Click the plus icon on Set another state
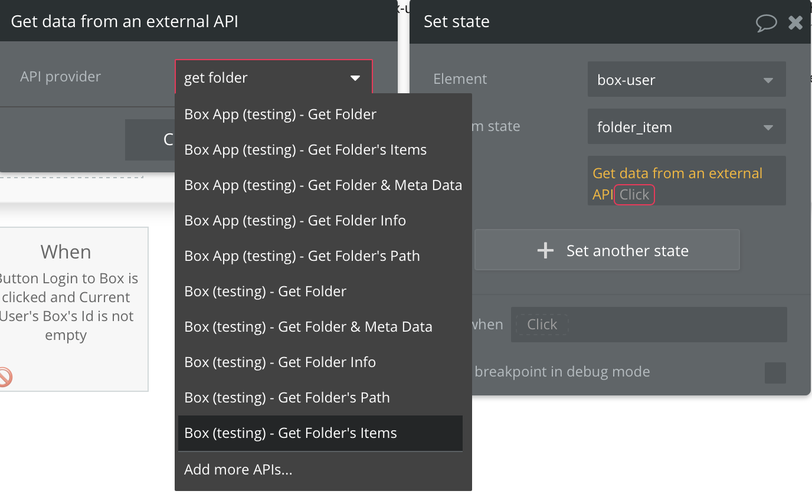The height and width of the screenshot is (504, 812). coord(545,251)
